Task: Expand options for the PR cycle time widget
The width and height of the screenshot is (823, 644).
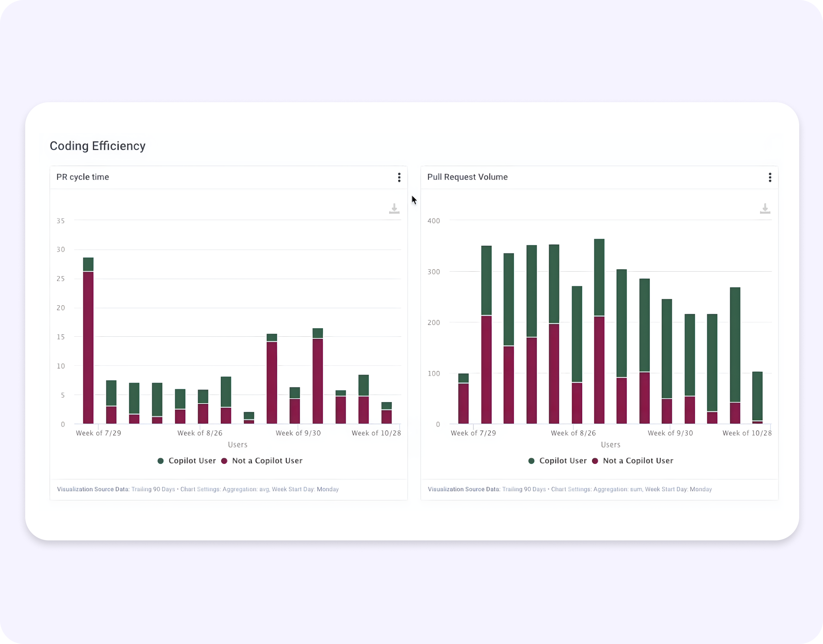Action: (x=399, y=177)
